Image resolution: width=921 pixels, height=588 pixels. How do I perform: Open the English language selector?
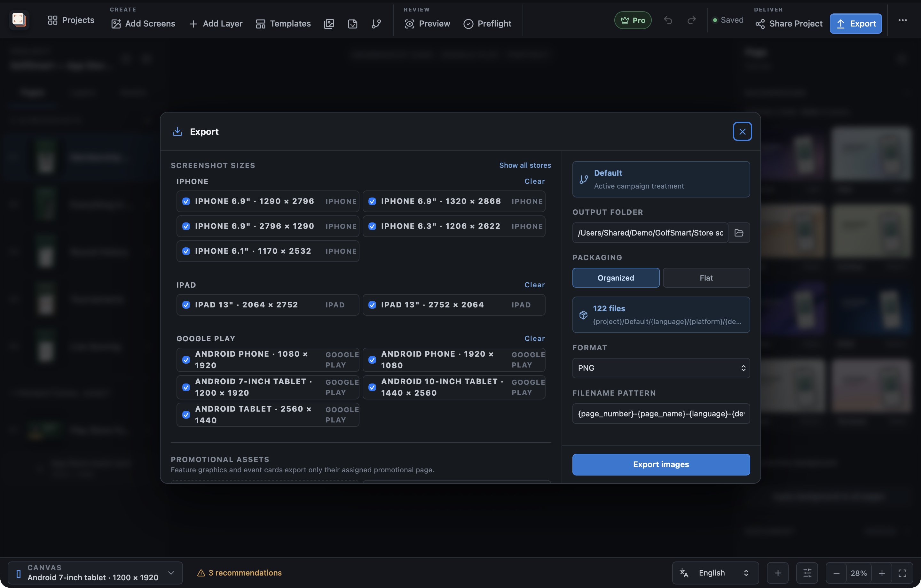click(715, 573)
